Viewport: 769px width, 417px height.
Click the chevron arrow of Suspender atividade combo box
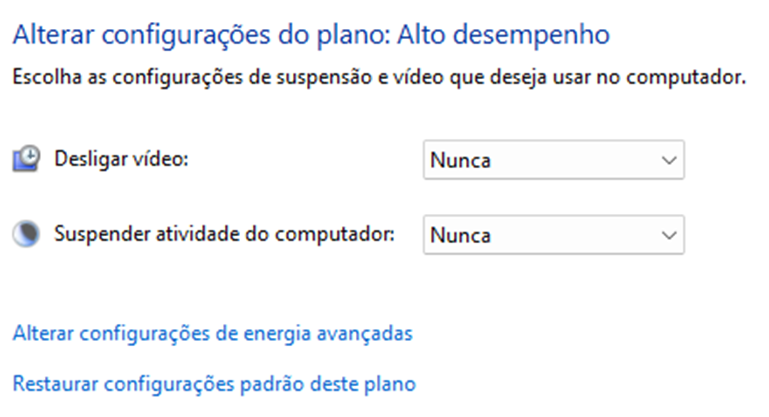[x=668, y=235]
